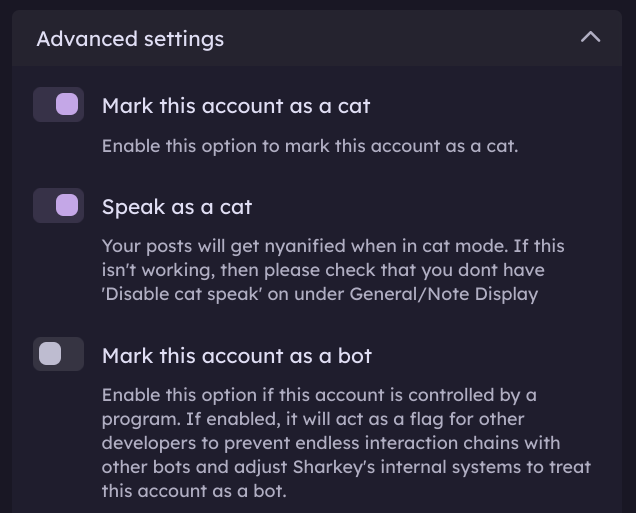Enable the "Mark this account as a bot" toggle
Viewport: 636px width, 513px height.
[x=58, y=354]
